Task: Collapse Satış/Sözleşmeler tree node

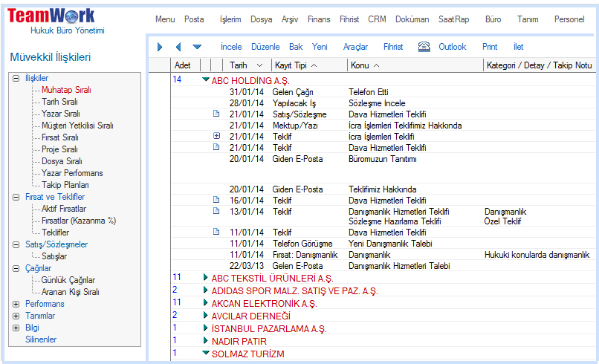Action: 16,244
